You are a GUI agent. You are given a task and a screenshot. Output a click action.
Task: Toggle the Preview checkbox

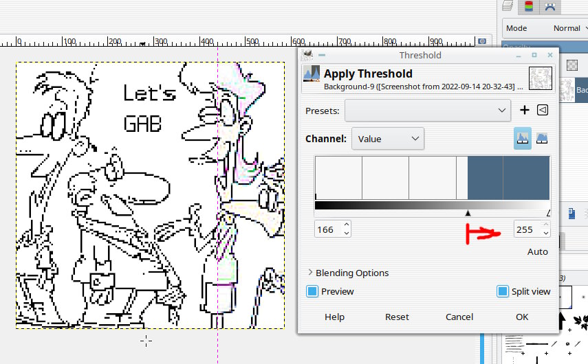(x=312, y=291)
